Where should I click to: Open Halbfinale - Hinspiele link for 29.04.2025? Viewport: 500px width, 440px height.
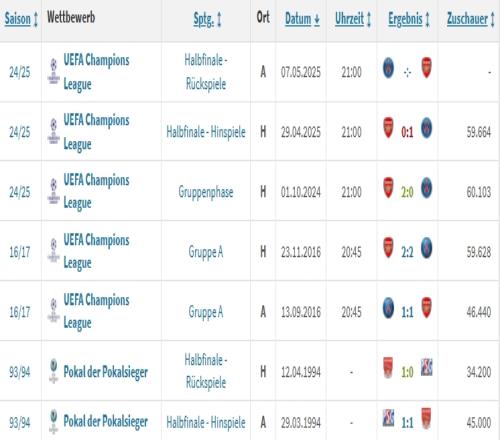pyautogui.click(x=206, y=132)
